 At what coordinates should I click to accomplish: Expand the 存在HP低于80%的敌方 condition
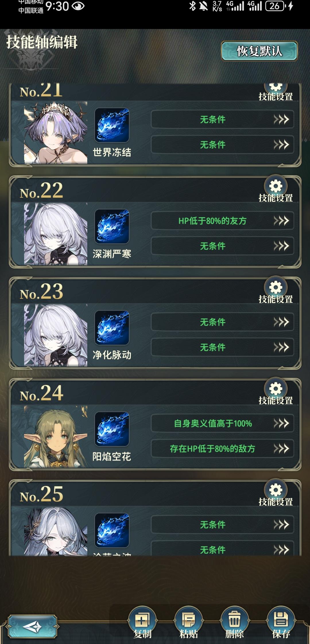[222, 449]
